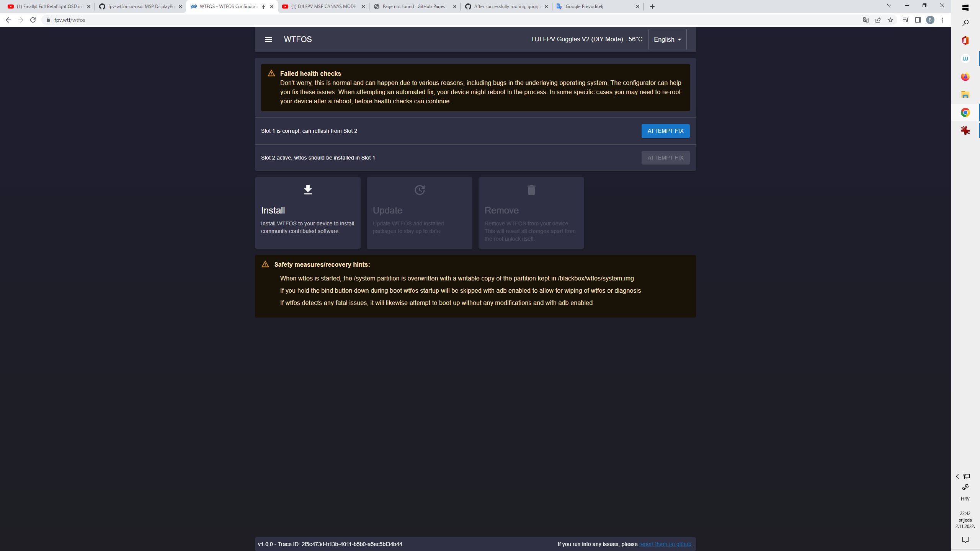The image size is (980, 551).
Task: Click the share this page icon
Action: (878, 20)
